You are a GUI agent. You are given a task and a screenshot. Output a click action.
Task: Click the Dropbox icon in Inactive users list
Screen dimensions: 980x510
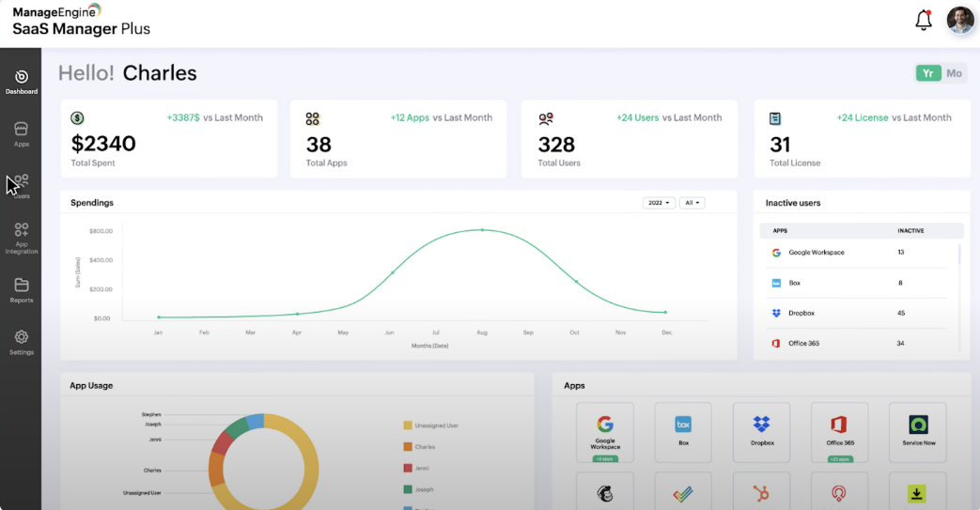[776, 313]
